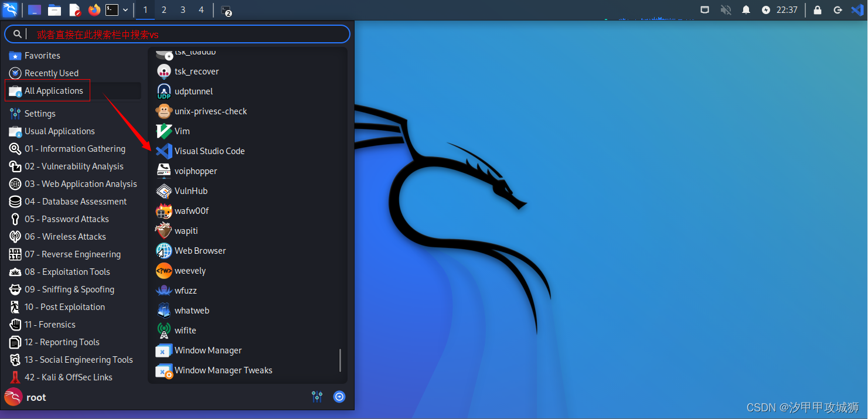The image size is (868, 419).
Task: Open 12 - Reporting Tools category
Action: tap(74, 342)
